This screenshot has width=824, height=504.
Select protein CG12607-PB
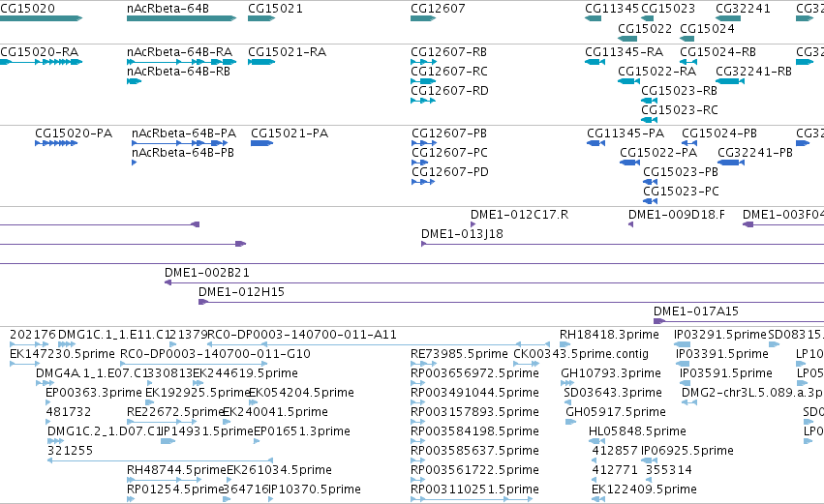(449, 133)
